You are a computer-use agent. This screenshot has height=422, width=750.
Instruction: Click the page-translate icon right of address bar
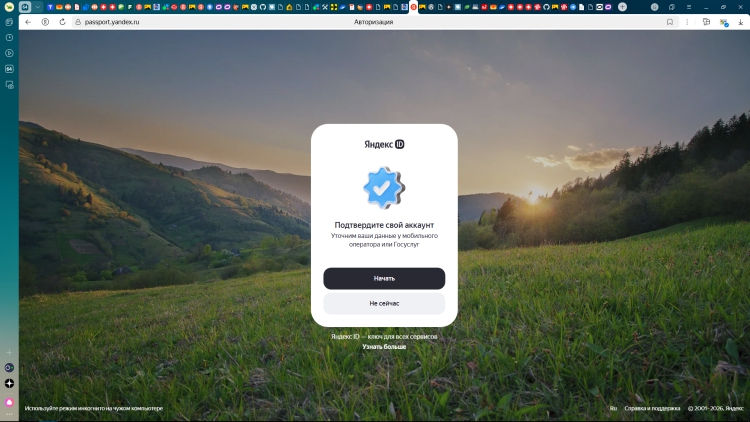pos(706,22)
